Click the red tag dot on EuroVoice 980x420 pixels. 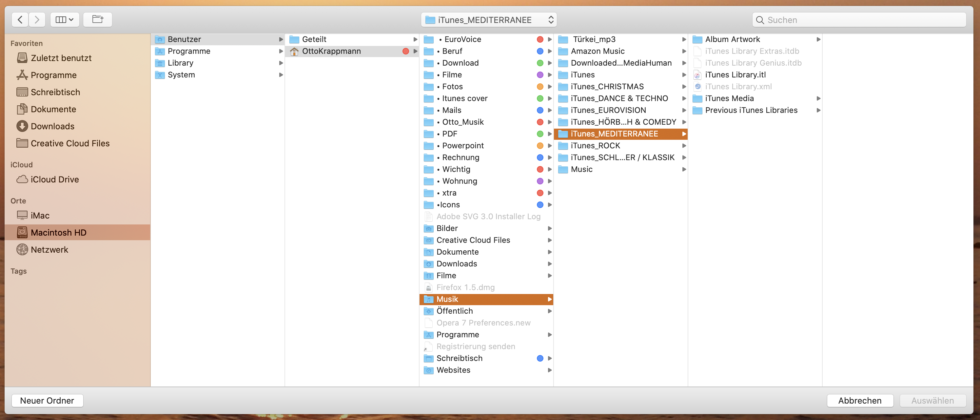(x=539, y=39)
